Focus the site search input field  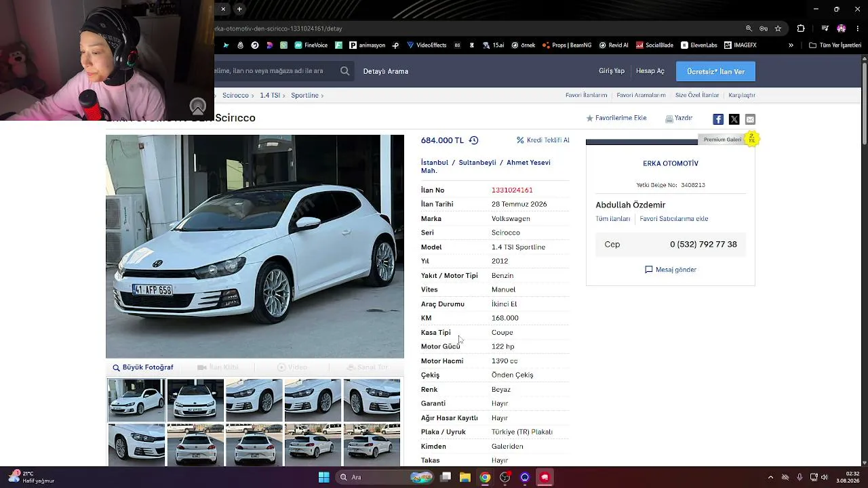pyautogui.click(x=277, y=71)
